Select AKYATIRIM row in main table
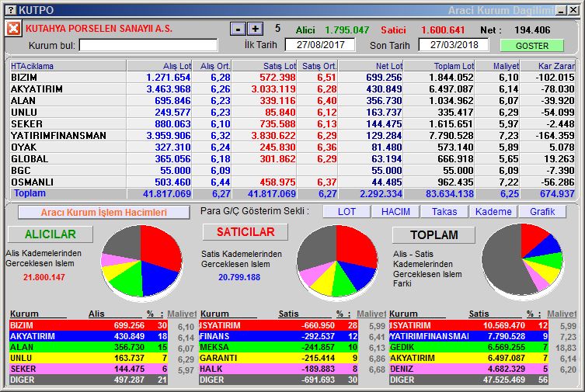This screenshot has height=392, width=585. tap(292, 89)
